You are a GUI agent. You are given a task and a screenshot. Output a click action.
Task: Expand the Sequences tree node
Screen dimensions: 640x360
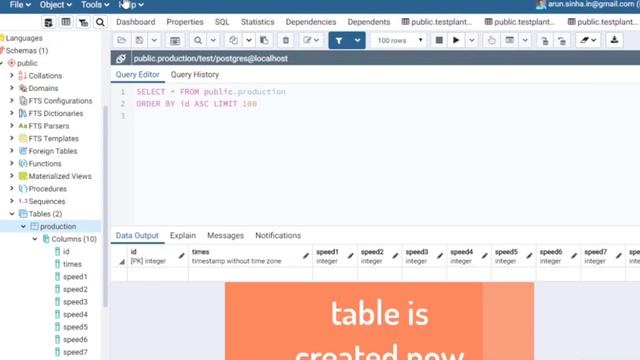tap(12, 201)
